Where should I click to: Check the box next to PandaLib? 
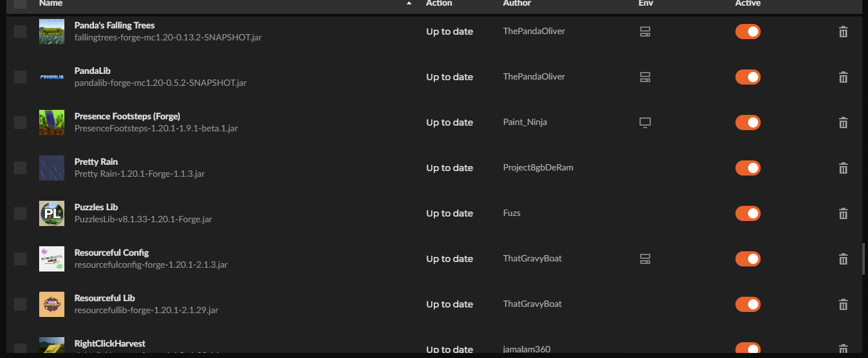20,77
